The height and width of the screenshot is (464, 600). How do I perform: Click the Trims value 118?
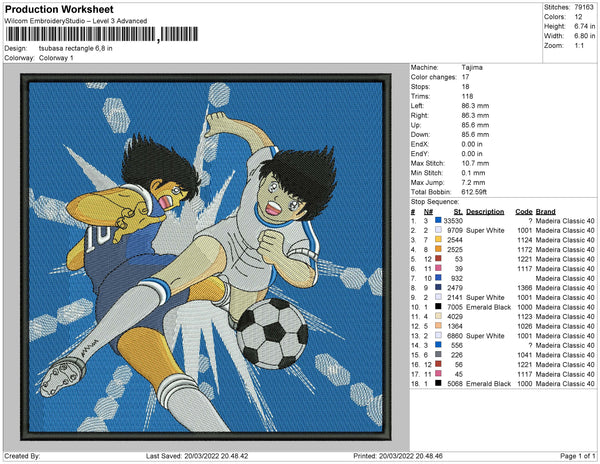pos(467,96)
